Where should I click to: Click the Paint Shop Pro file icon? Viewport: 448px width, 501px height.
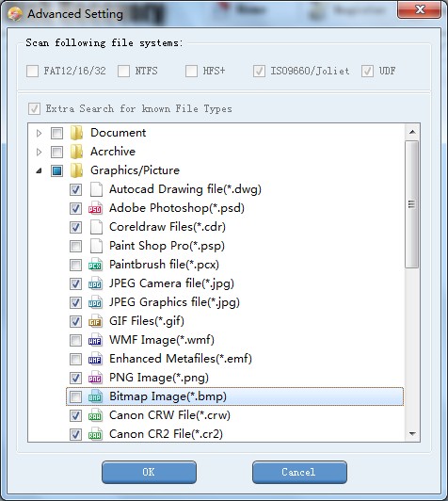click(x=96, y=246)
